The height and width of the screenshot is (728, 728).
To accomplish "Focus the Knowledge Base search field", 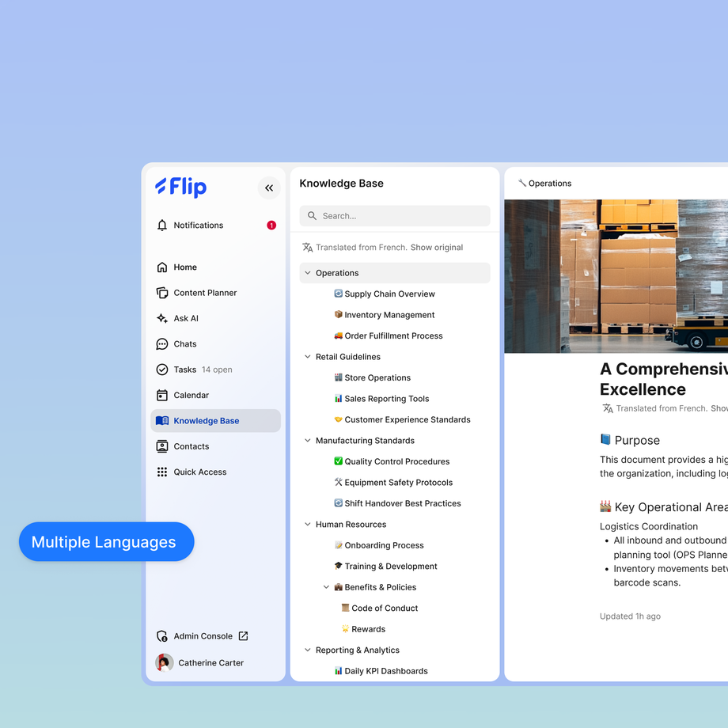I will (395, 216).
